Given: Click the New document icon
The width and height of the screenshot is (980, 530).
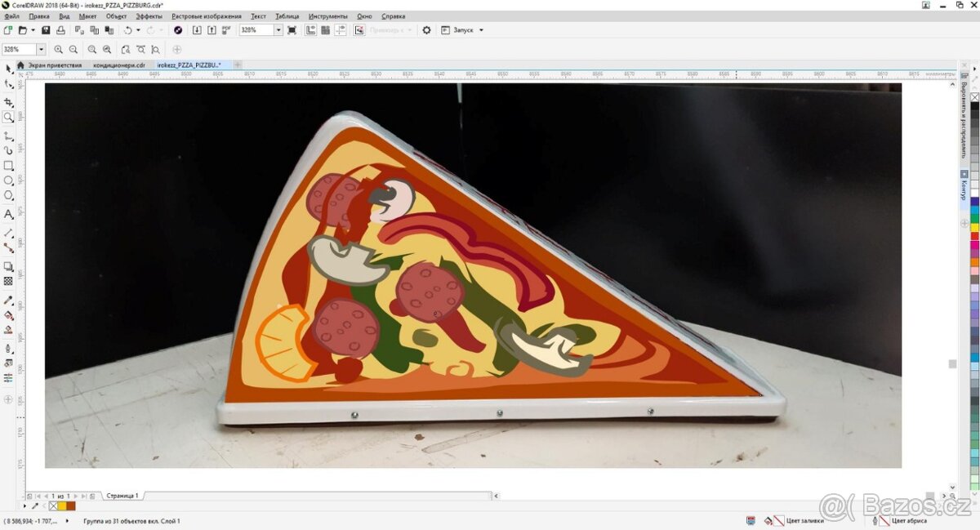Looking at the screenshot, I should coord(8,30).
